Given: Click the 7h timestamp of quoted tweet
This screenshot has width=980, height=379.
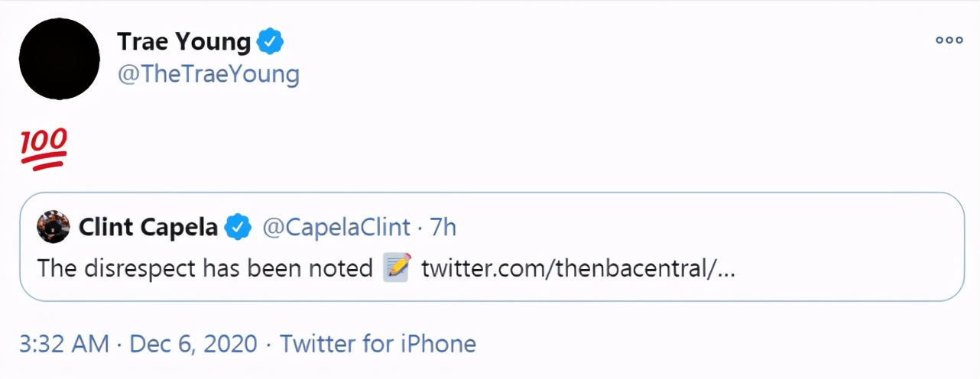Looking at the screenshot, I should 443,227.
